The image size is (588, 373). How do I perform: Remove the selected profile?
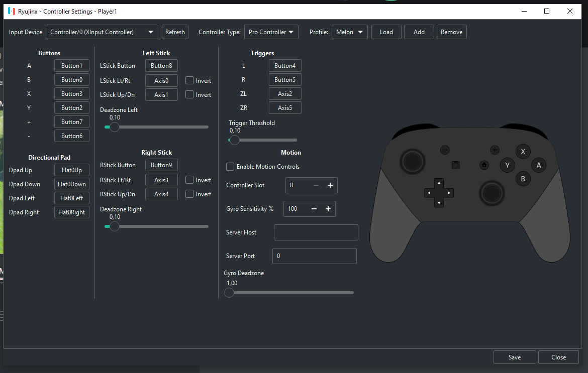pyautogui.click(x=451, y=32)
